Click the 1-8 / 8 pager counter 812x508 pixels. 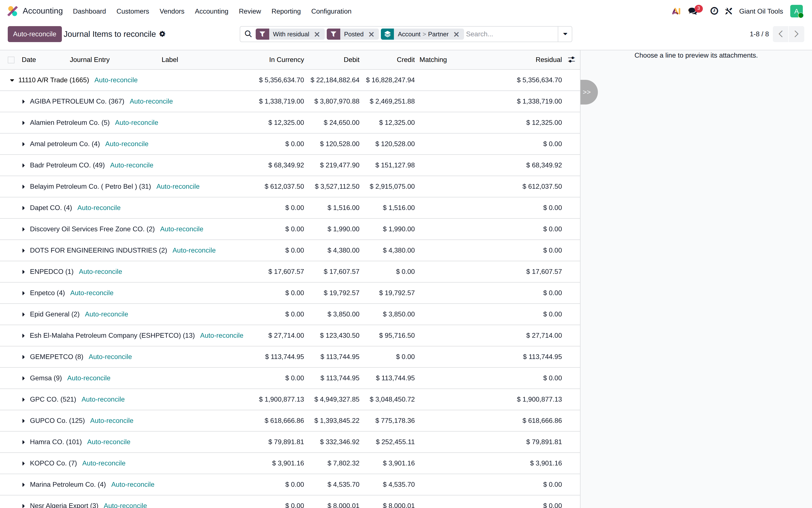click(x=759, y=34)
